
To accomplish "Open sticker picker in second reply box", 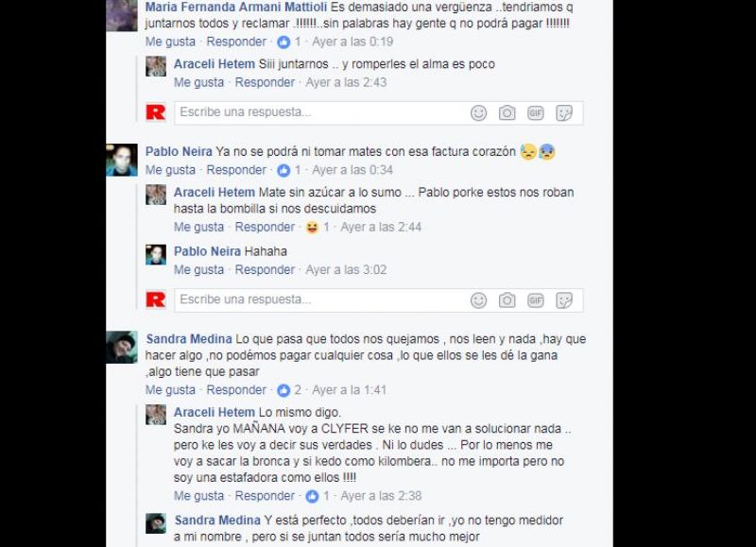I will click(564, 300).
